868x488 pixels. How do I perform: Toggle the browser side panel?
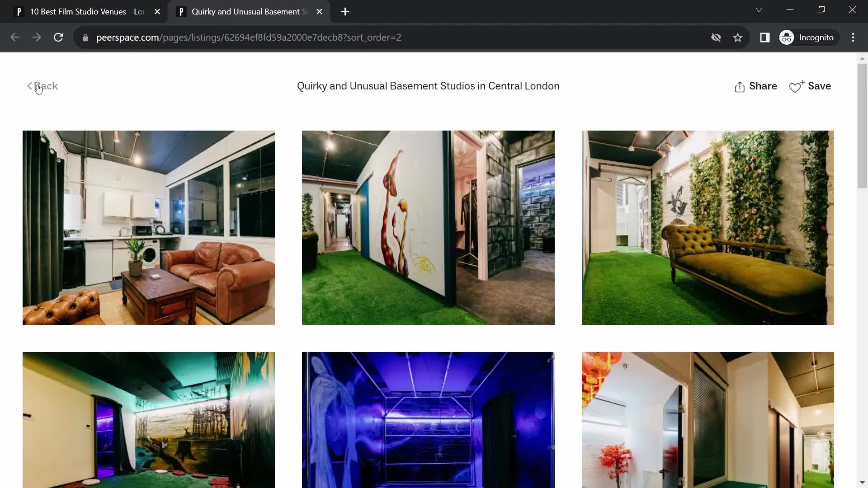[x=764, y=38]
